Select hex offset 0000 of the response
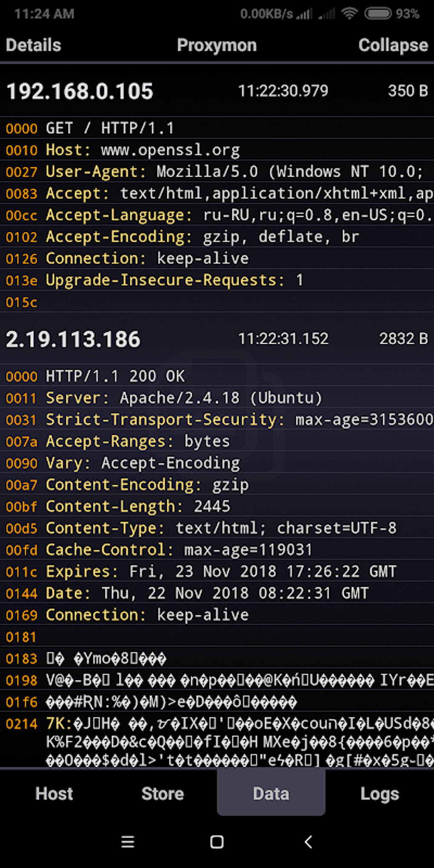The height and width of the screenshot is (868, 434). pyautogui.click(x=21, y=376)
